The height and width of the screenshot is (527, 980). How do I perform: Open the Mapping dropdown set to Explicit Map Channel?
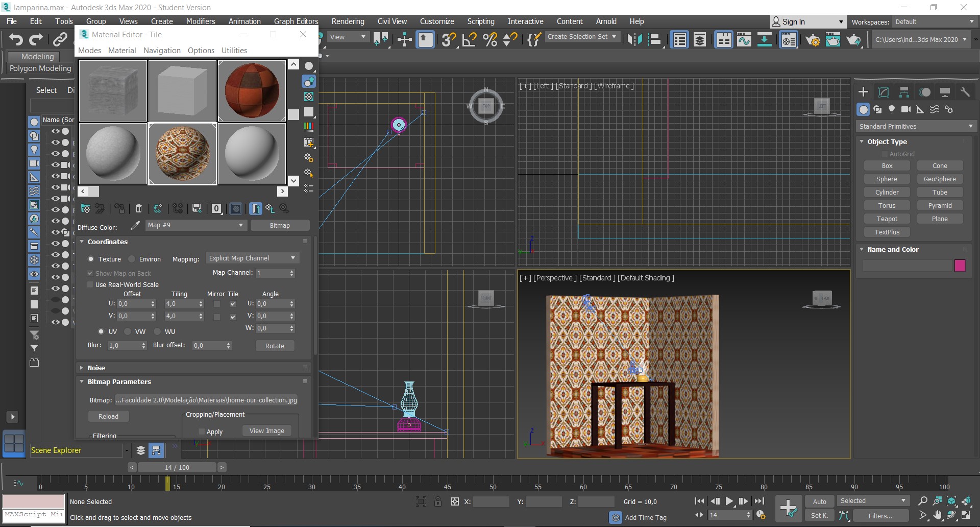tap(252, 258)
